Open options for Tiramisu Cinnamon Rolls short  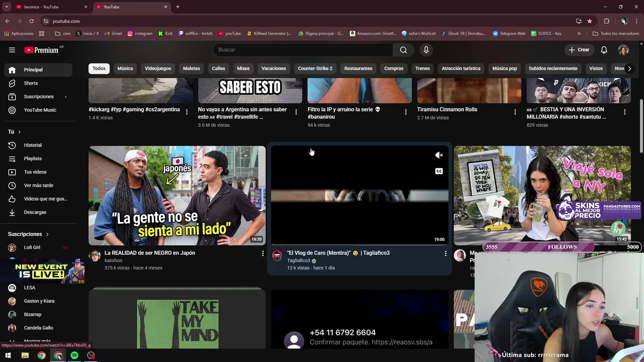coord(515,112)
